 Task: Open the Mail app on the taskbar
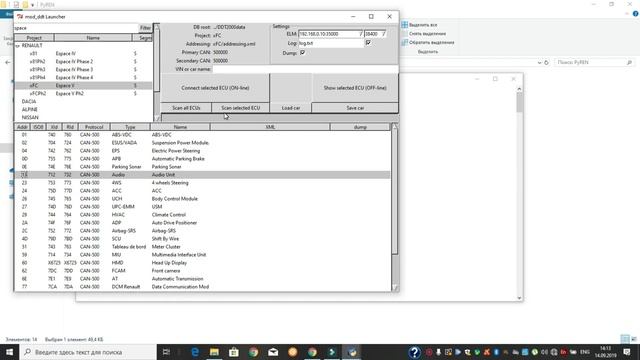coord(273,352)
